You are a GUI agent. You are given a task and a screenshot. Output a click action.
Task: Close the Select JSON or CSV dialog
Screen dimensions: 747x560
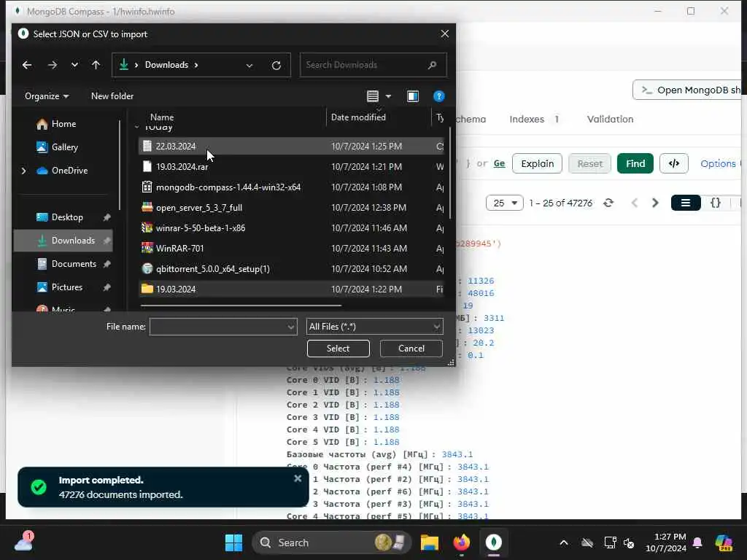click(444, 34)
